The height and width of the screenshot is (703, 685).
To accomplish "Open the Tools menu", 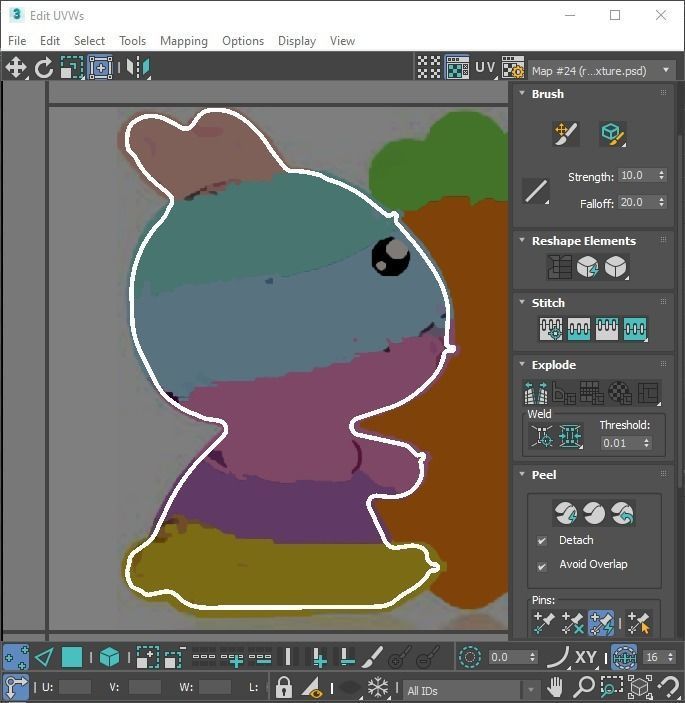I will [133, 41].
